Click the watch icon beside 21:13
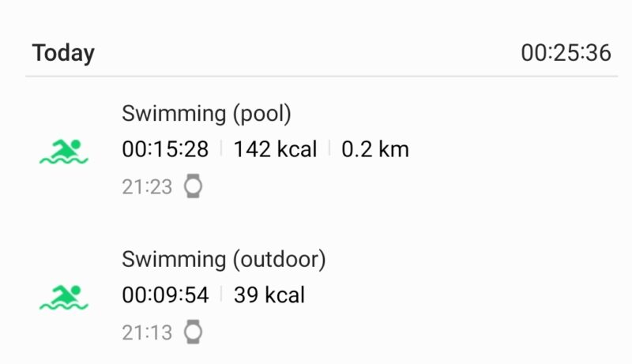Viewport: 632px width, 364px height. click(x=193, y=332)
